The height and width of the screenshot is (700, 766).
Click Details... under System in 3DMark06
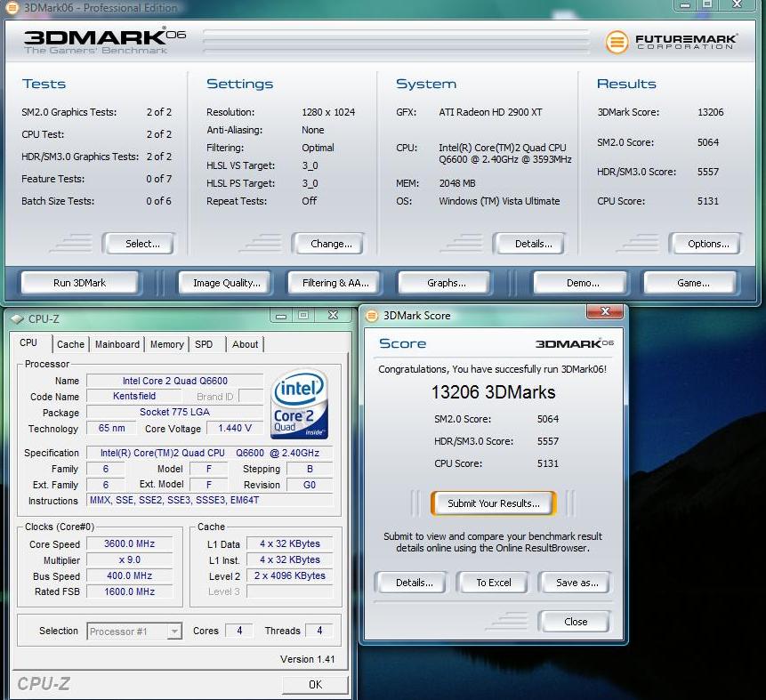(x=530, y=244)
